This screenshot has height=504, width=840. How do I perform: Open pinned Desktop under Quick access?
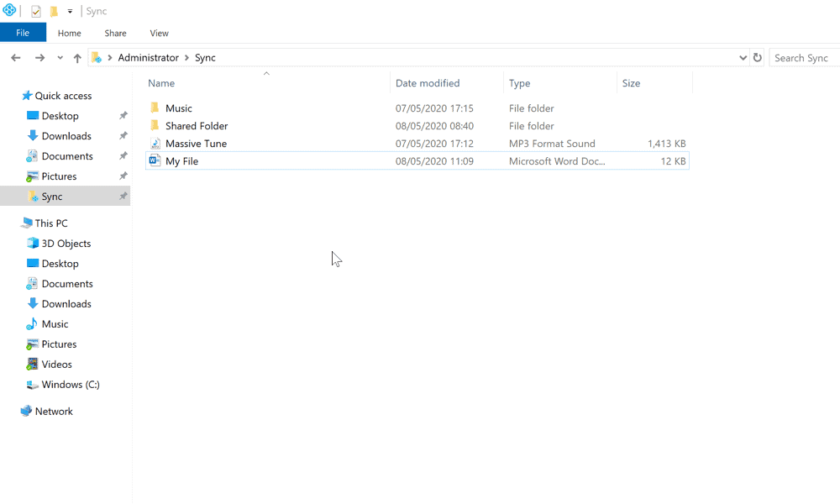(x=60, y=116)
